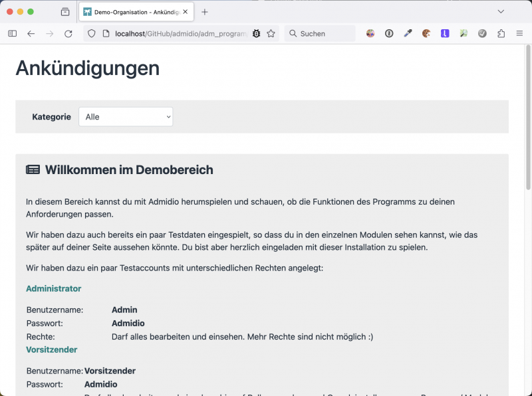Open the Firefox hamburger application menu
The image size is (532, 396).
519,33
